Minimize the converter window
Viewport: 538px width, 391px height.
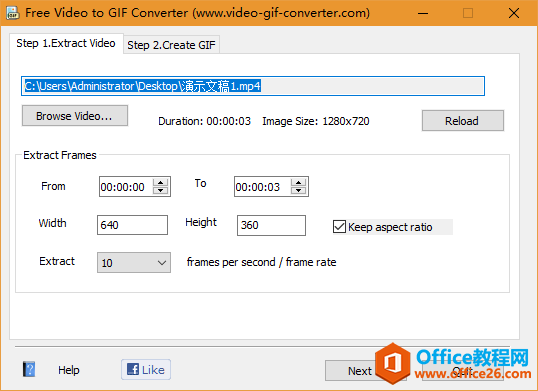423,13
